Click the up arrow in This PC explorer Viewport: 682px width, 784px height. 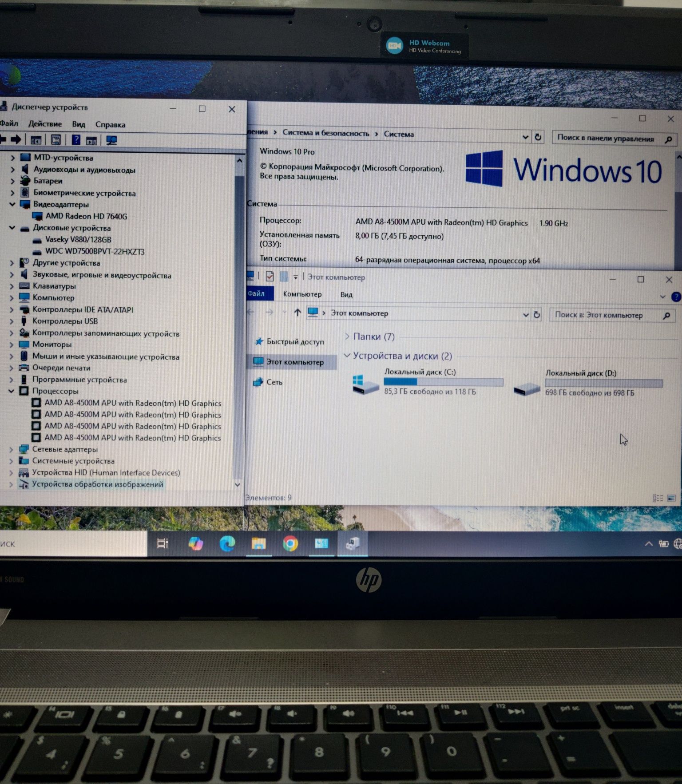pyautogui.click(x=297, y=313)
